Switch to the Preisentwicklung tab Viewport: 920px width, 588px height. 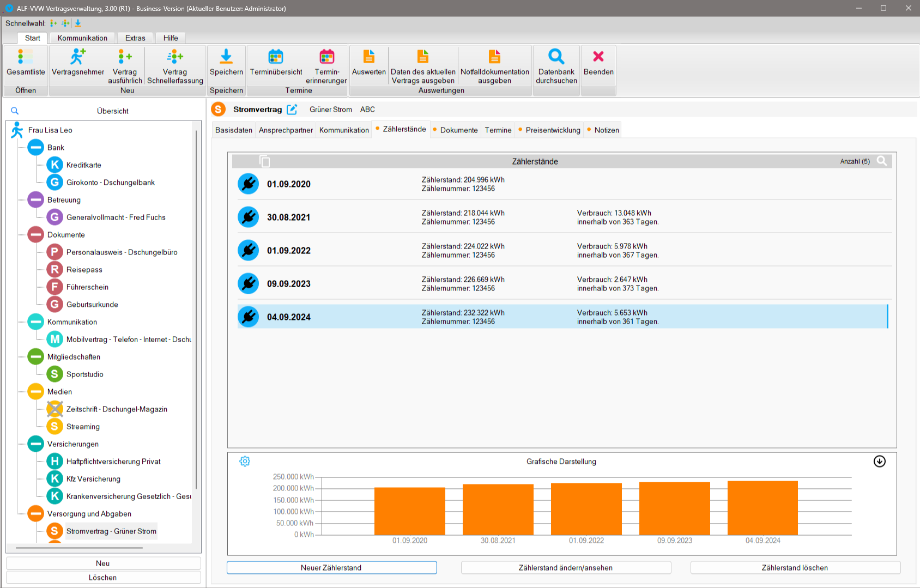(x=553, y=130)
